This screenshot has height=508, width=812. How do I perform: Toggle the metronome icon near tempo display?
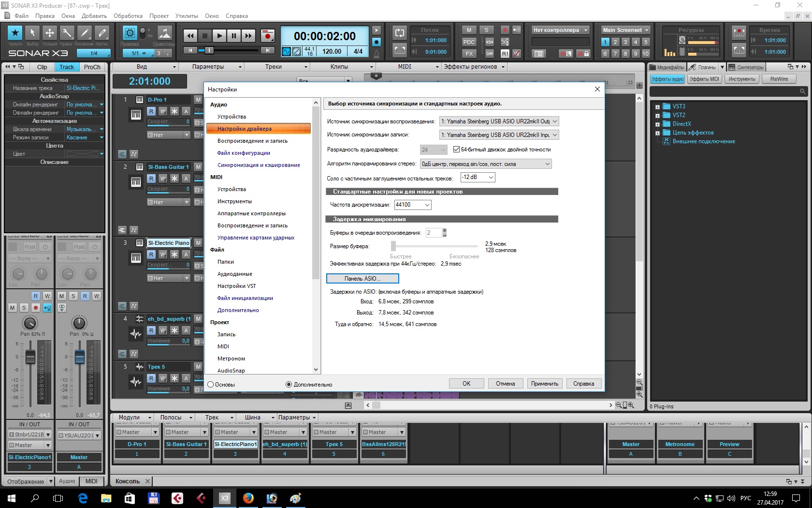coord(377,53)
